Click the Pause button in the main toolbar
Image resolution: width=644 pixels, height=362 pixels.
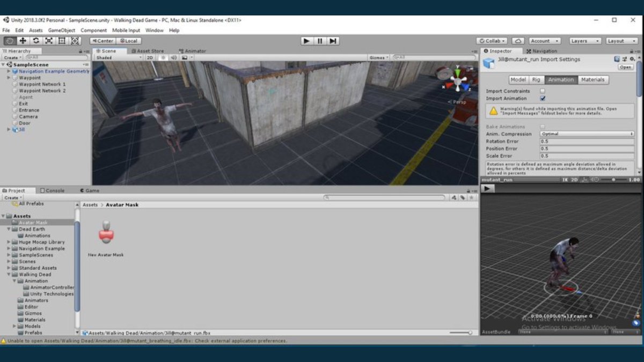320,41
